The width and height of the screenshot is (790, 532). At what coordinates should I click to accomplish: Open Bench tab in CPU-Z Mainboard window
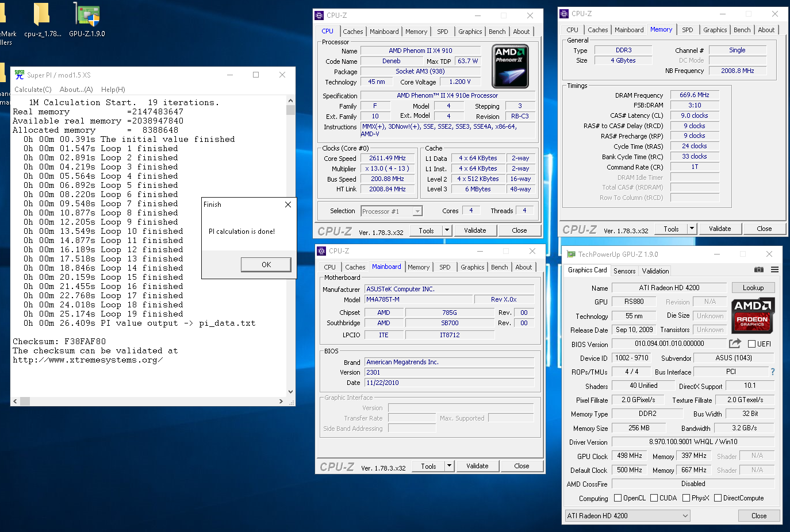point(500,267)
